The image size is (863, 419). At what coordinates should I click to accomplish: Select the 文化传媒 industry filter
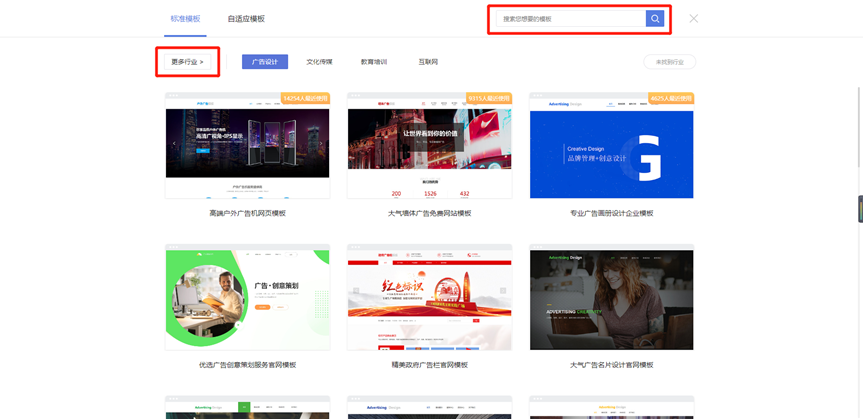coord(319,62)
